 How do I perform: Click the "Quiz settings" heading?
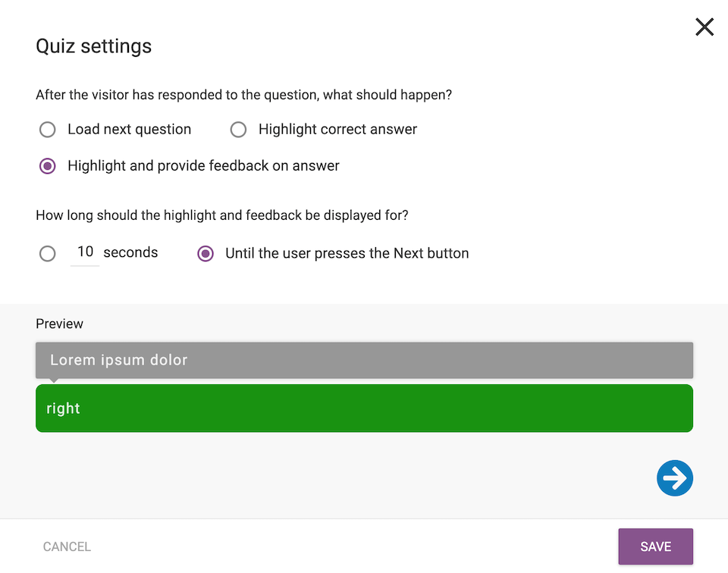94,46
